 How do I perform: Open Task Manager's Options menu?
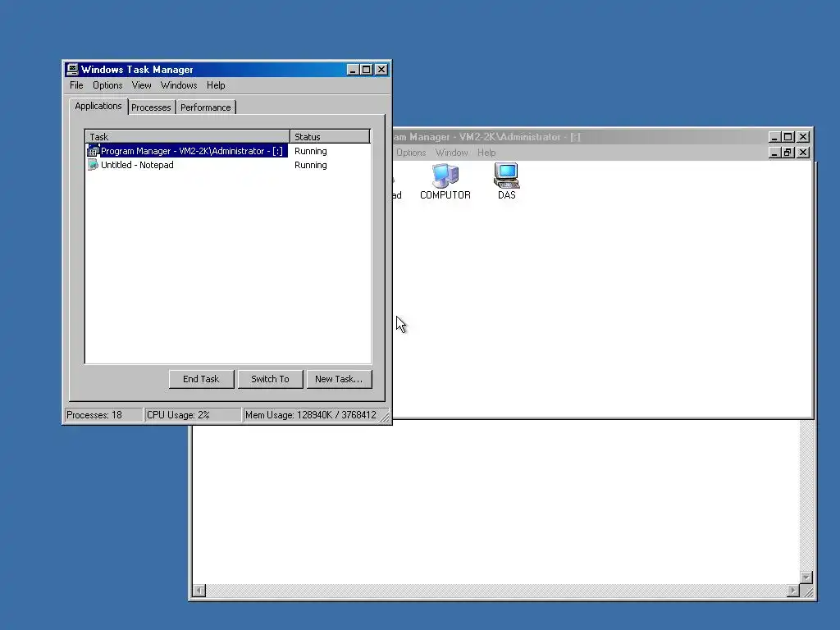107,85
